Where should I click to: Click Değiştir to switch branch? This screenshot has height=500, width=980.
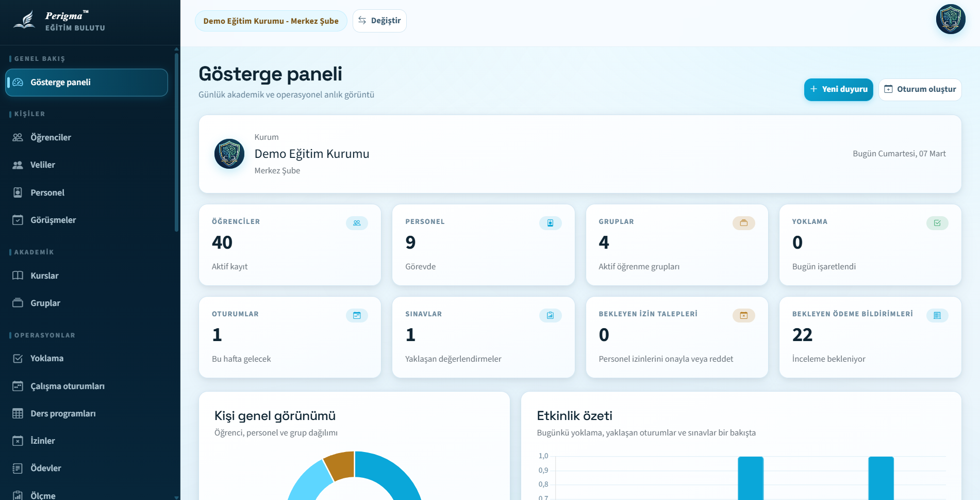(379, 21)
